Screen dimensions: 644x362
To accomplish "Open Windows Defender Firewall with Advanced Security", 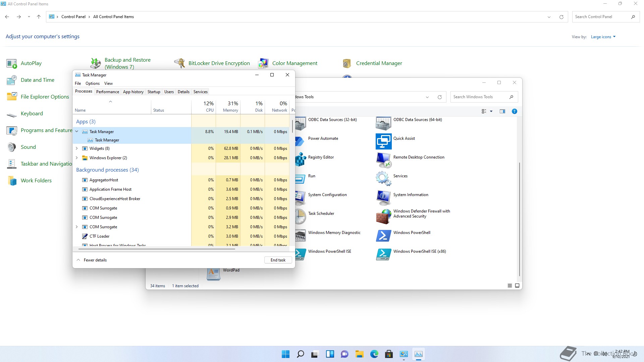I will point(383,217).
